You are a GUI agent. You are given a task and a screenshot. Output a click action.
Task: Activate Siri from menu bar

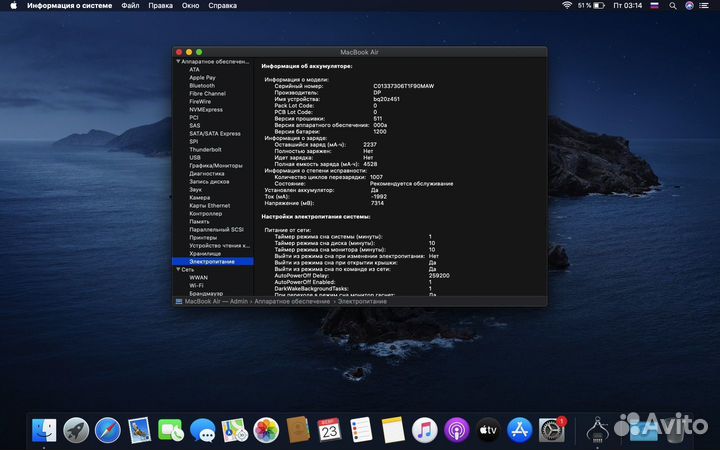coord(689,6)
